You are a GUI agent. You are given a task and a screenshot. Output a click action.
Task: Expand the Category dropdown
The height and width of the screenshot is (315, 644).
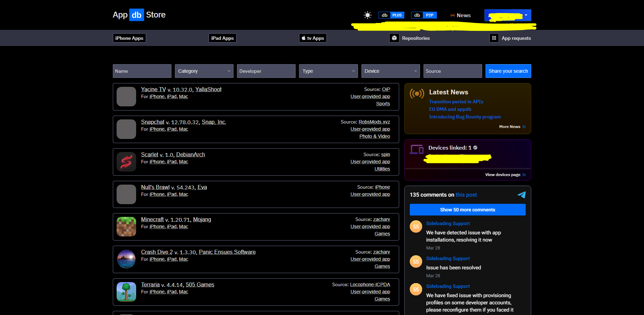point(204,71)
